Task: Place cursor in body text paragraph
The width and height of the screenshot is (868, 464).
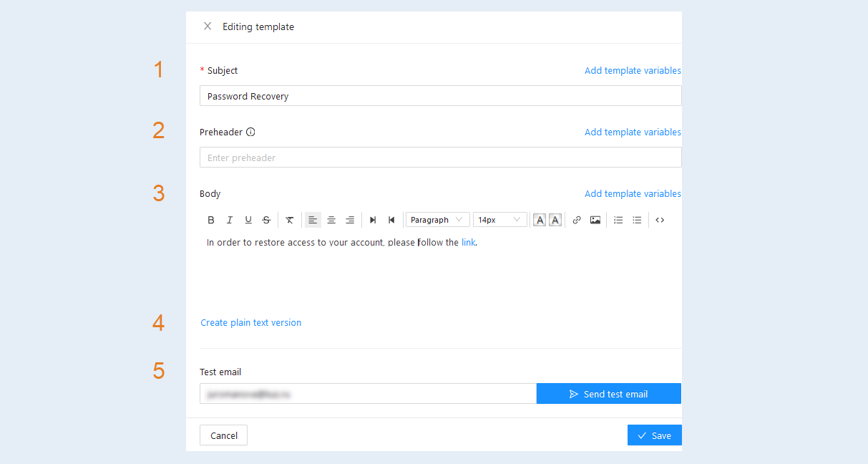Action: (342, 243)
